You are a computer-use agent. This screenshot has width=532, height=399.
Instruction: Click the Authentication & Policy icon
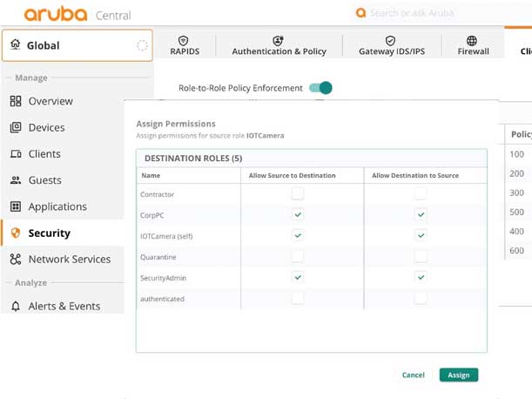tap(279, 41)
